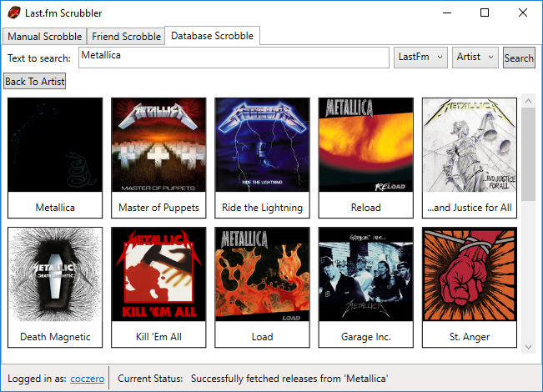The height and width of the screenshot is (392, 543).
Task: Click the 'Kill 'Em All' caption text
Action: pos(158,337)
